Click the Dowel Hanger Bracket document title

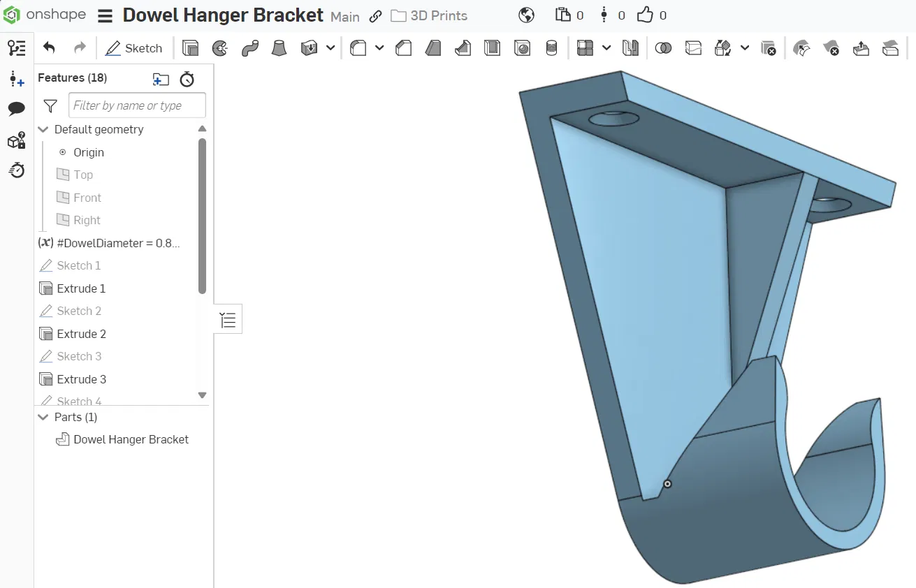(223, 15)
